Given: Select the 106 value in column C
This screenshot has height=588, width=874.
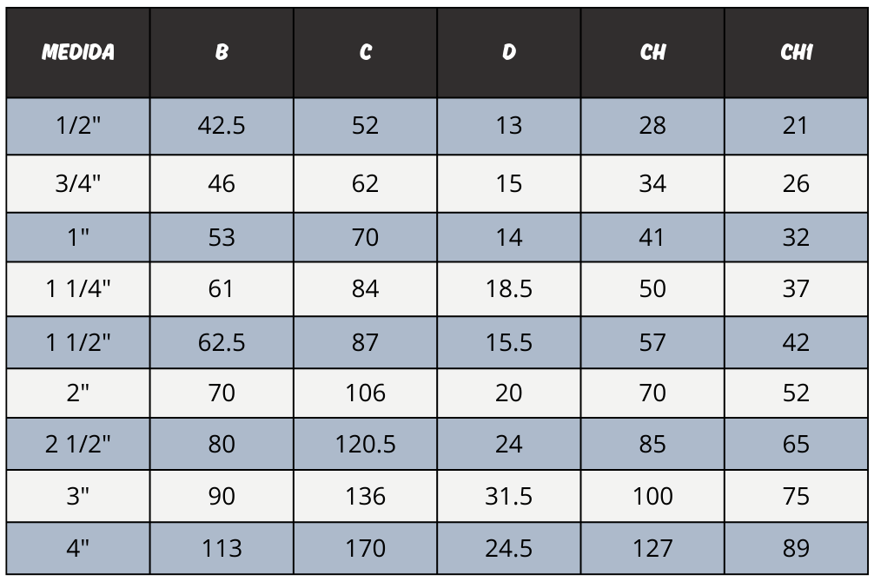Looking at the screenshot, I should point(365,393).
